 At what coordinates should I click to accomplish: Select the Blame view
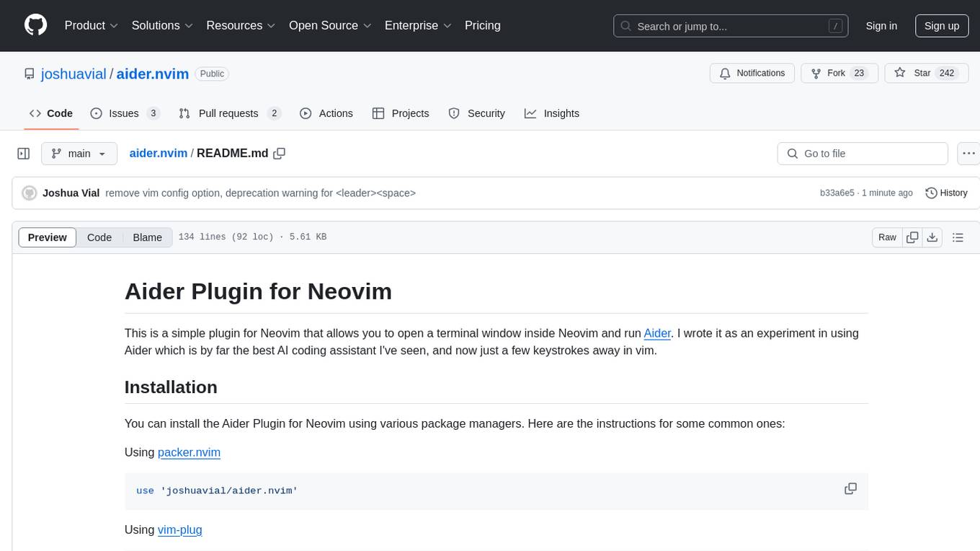coord(147,237)
